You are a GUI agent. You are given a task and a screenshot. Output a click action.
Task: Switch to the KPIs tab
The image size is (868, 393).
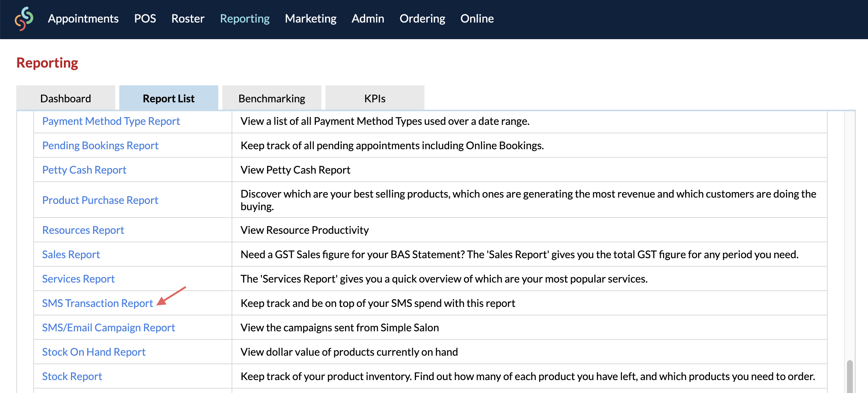375,98
